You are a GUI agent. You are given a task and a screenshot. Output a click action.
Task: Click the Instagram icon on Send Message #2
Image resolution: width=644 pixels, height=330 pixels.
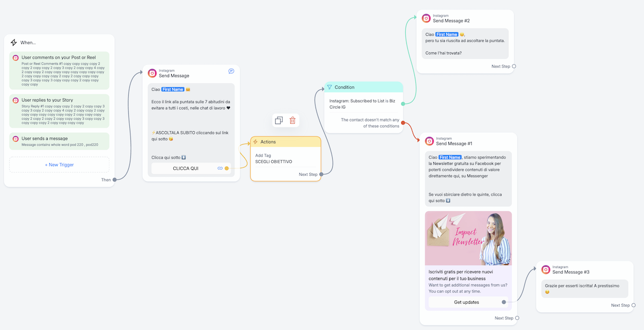point(426,18)
